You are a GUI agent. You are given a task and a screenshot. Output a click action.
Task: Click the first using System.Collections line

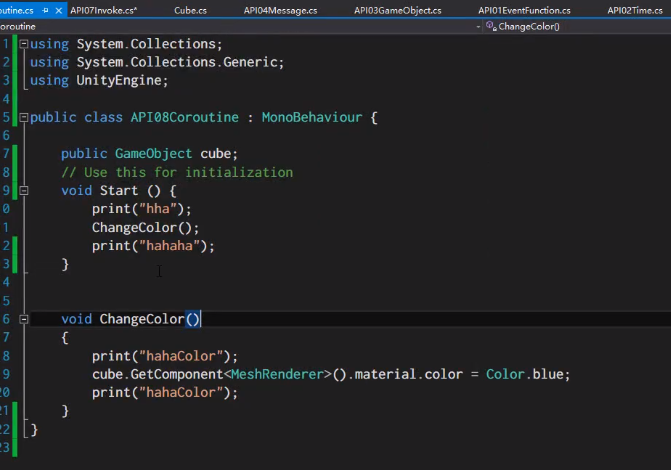(126, 44)
